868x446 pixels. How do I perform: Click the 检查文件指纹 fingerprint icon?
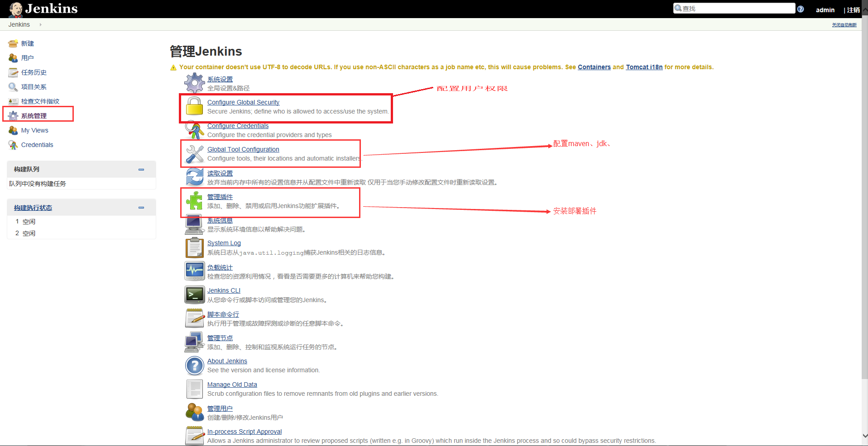point(13,101)
